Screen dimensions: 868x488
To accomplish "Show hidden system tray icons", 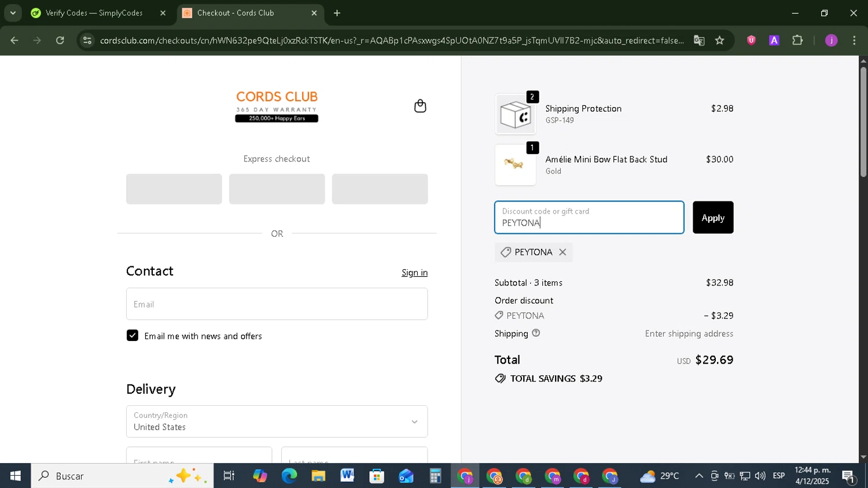I will 699,476.
